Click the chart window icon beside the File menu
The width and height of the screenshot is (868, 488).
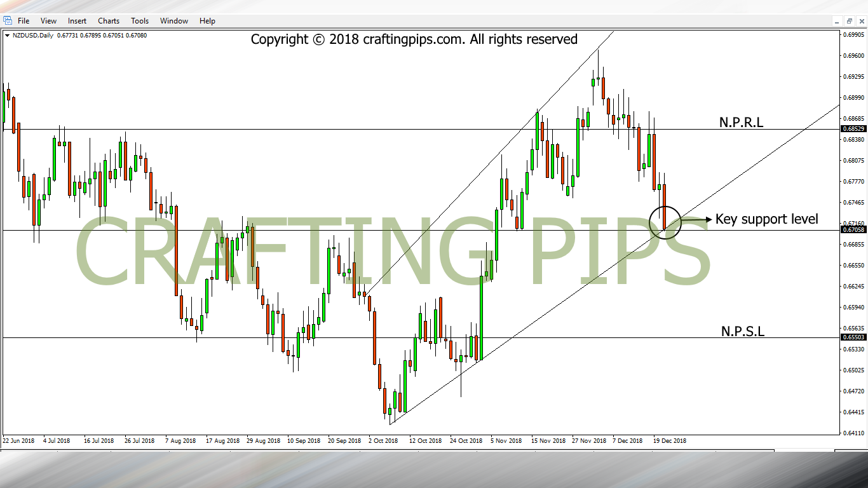pyautogui.click(x=8, y=21)
